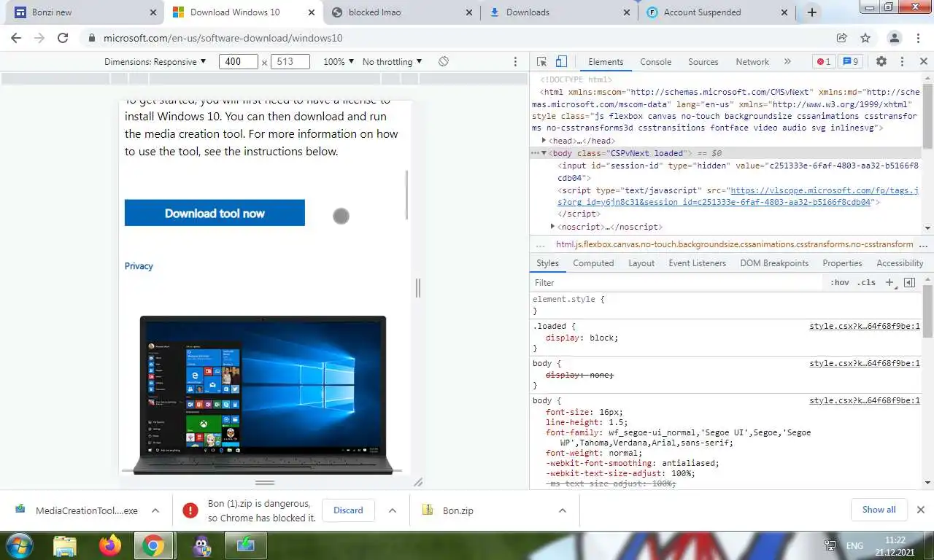Edit the viewport width field 400
This screenshot has height=560, width=934.
pos(238,62)
